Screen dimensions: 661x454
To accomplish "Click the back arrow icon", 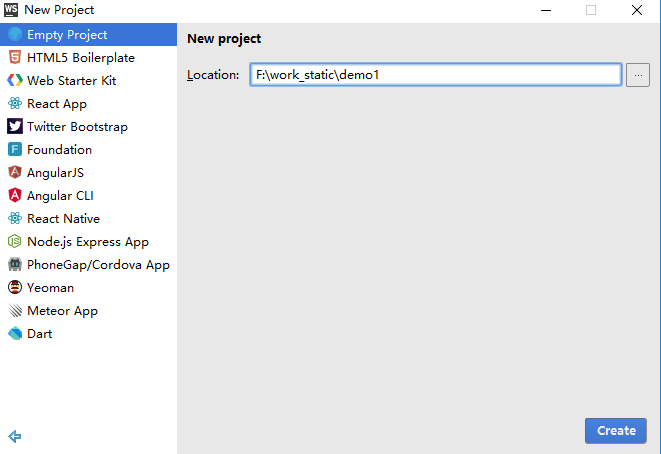I will click(15, 437).
